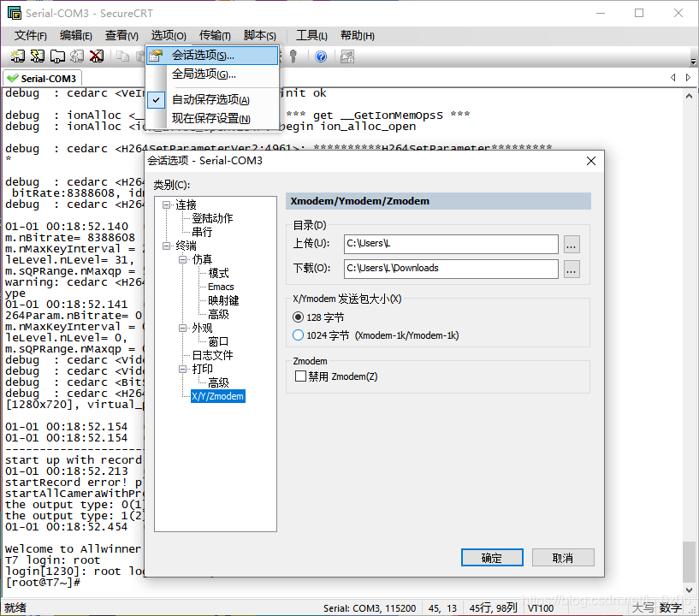Click the 'Serial: COM3, 115200' status text
Viewport: 699px width, 616px height.
coord(369,608)
